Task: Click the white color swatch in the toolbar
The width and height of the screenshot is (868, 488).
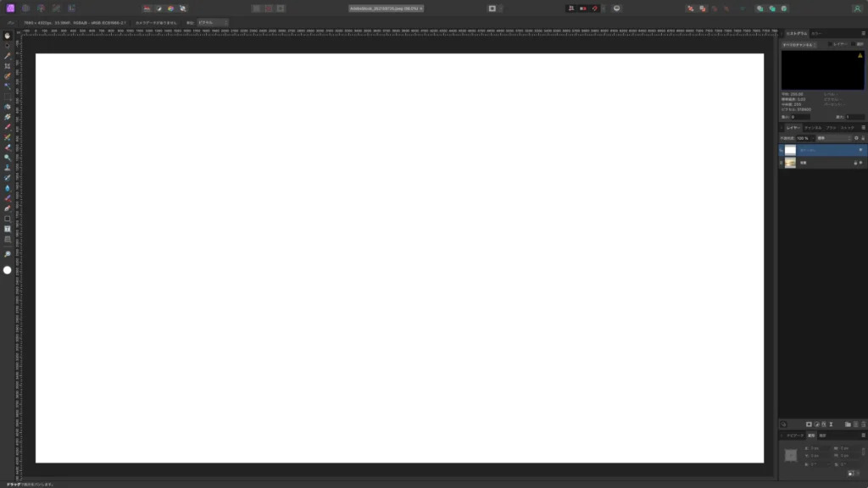Action: 7,269
